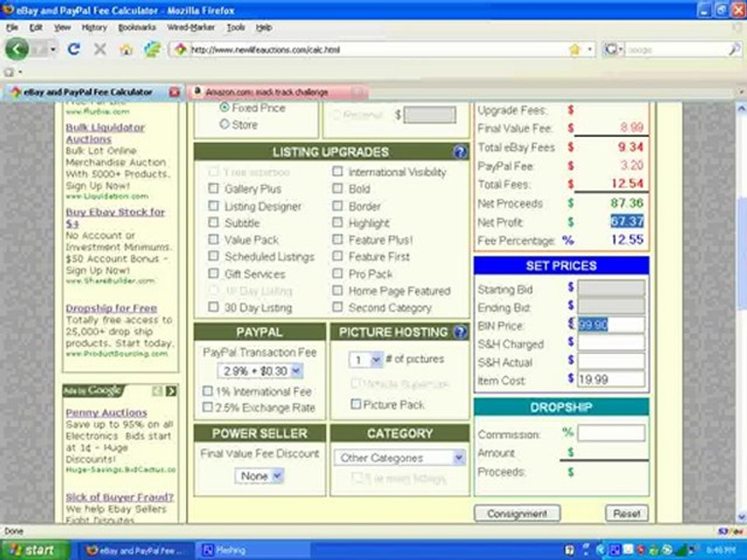Image resolution: width=747 pixels, height=560 pixels.
Task: Enable the Value Pack checkbox
Action: pyautogui.click(x=213, y=240)
